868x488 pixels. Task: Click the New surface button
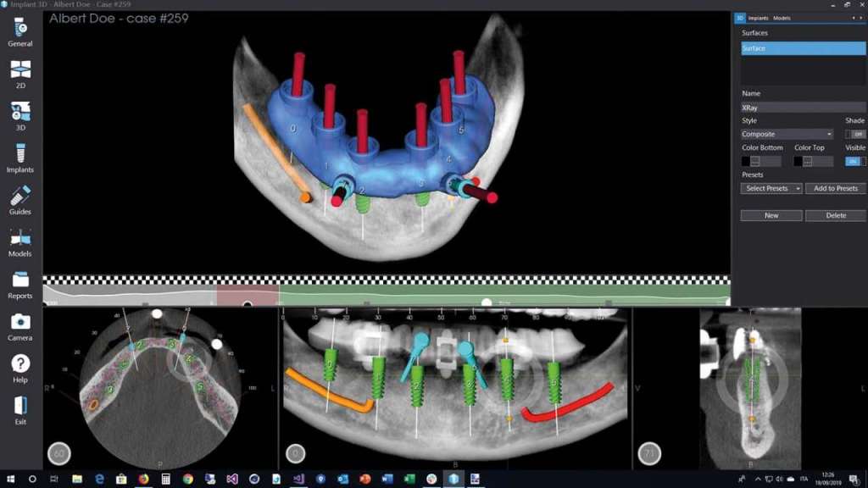771,216
